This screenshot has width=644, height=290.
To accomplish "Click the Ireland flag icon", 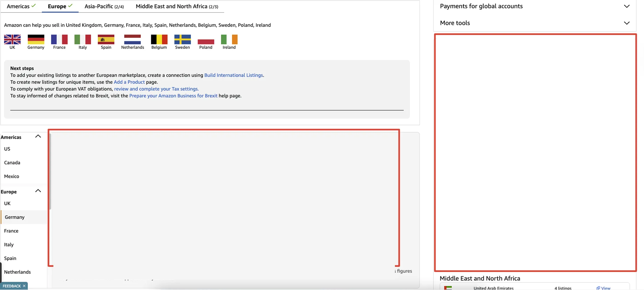I will pyautogui.click(x=229, y=39).
